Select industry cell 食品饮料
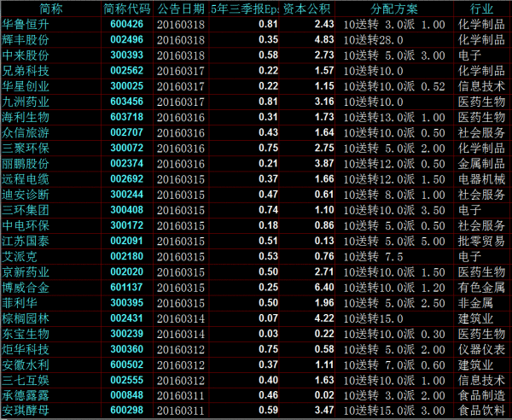The image size is (512, 420). [x=481, y=411]
